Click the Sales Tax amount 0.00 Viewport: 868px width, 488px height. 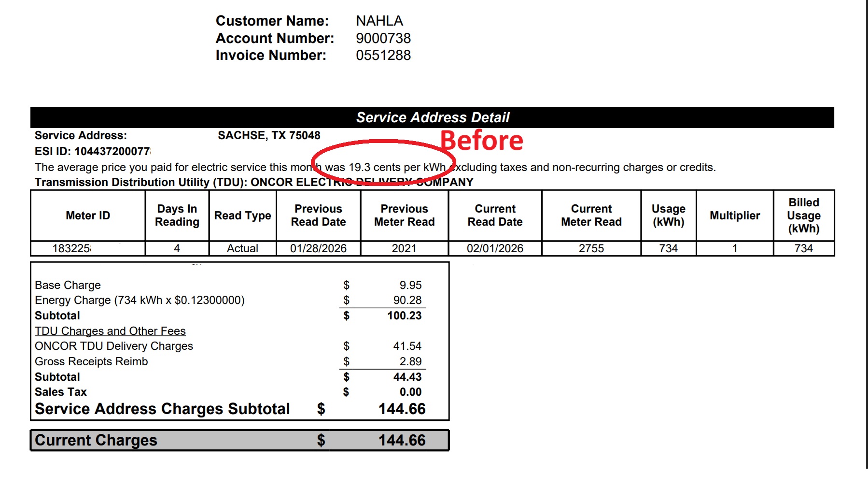[410, 392]
